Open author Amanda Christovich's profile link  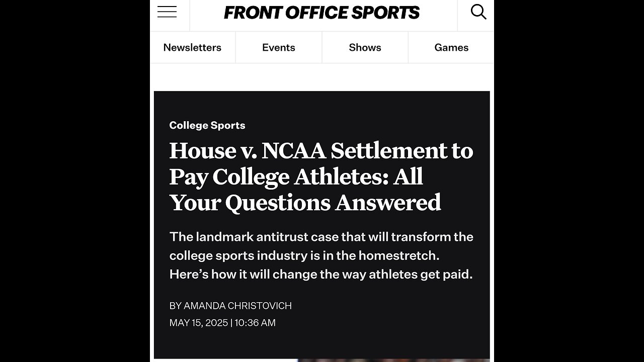pyautogui.click(x=237, y=306)
